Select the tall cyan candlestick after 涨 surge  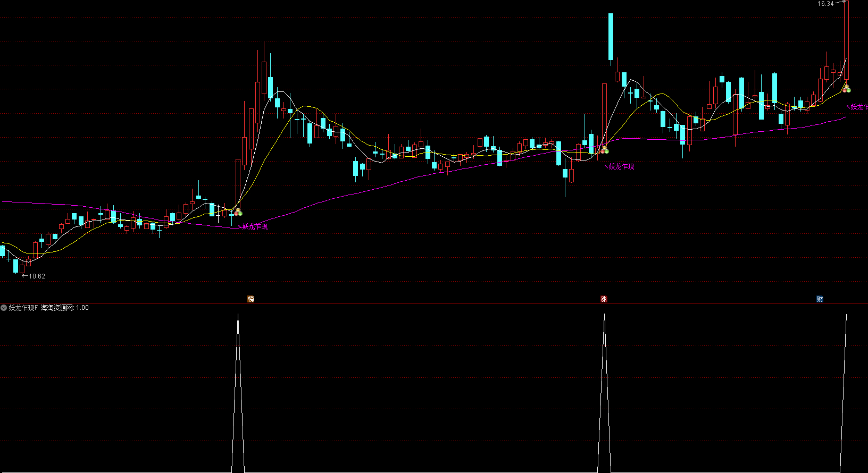point(611,37)
